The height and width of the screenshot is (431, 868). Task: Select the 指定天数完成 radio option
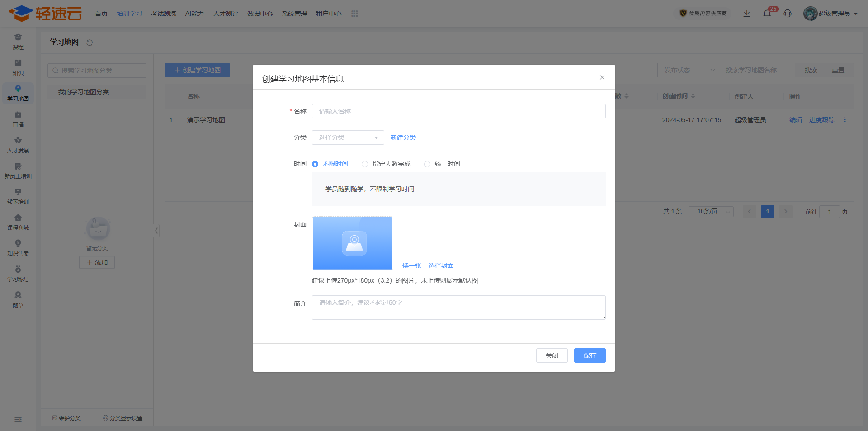[x=365, y=164]
